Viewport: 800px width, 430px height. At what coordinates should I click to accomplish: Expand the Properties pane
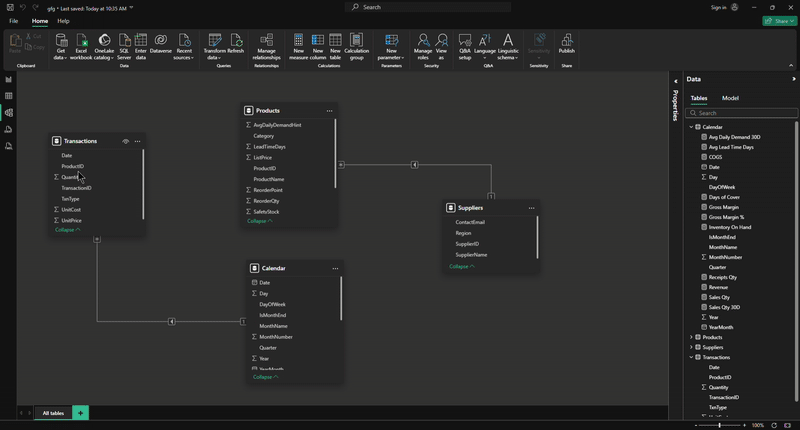click(676, 81)
